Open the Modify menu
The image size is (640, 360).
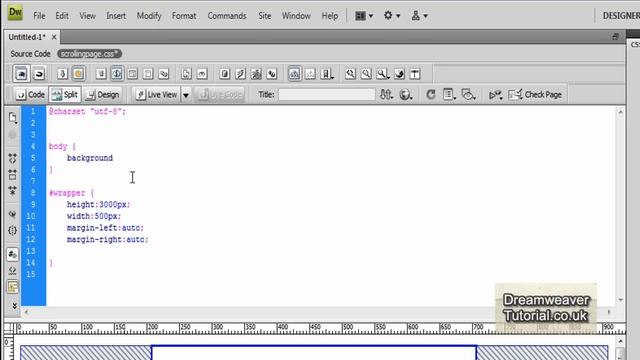(x=149, y=16)
